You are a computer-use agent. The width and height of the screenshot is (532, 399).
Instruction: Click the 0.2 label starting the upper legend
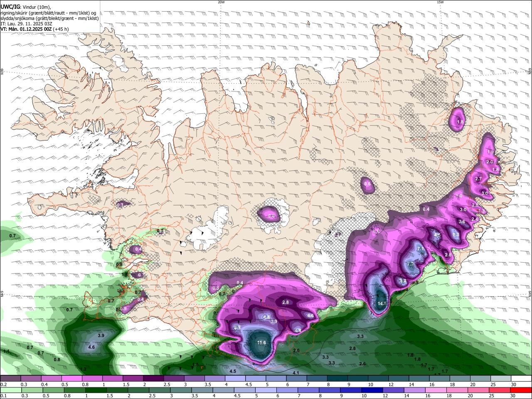(3, 384)
